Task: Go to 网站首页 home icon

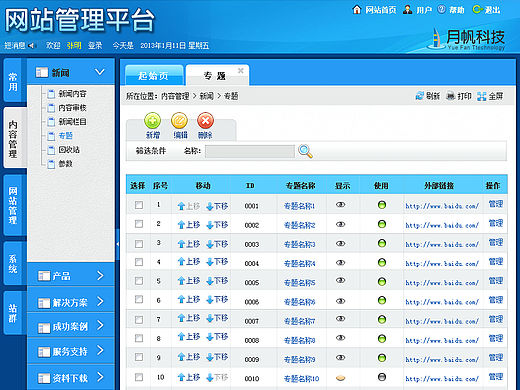Action: tap(357, 10)
